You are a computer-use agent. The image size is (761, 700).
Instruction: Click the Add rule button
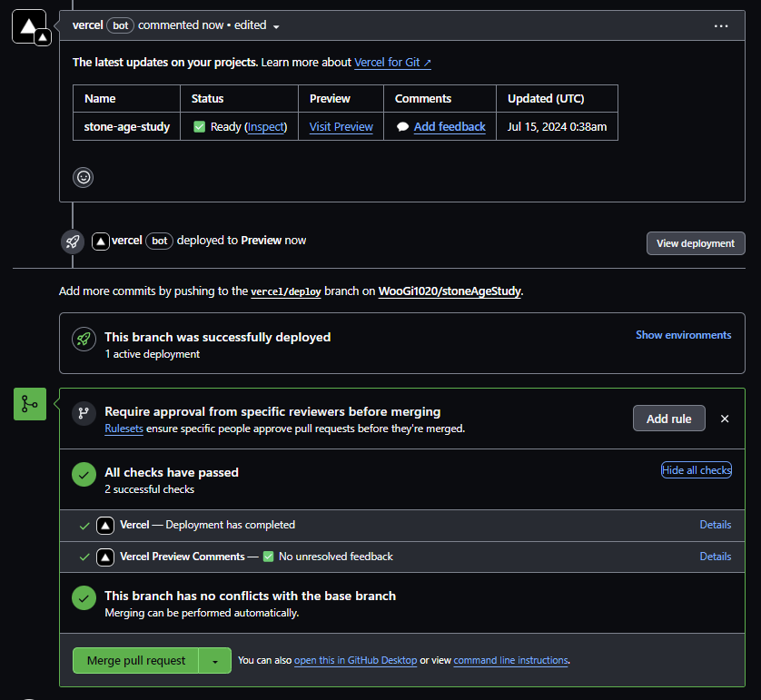click(668, 419)
